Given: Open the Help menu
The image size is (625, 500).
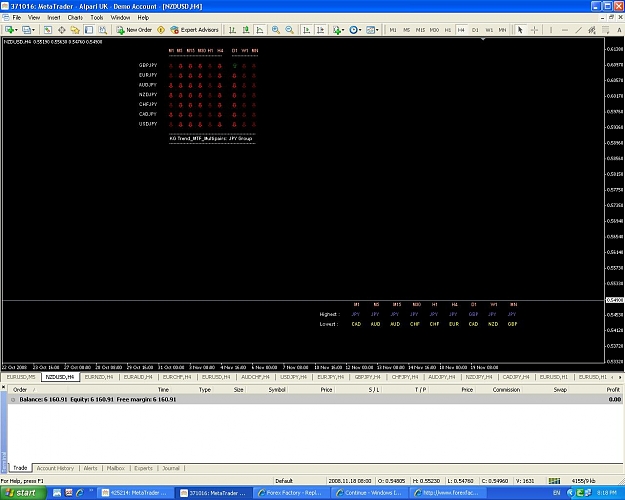Looking at the screenshot, I should pos(143,18).
